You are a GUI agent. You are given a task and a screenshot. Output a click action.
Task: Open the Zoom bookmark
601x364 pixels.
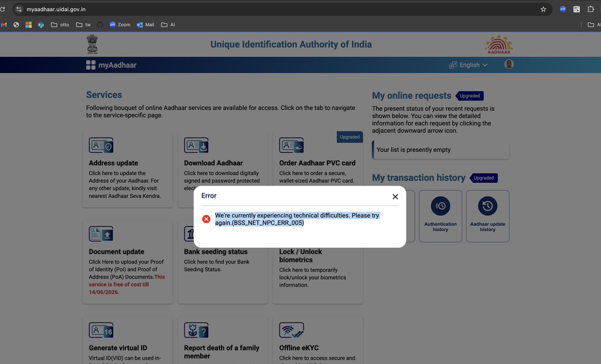click(x=120, y=25)
